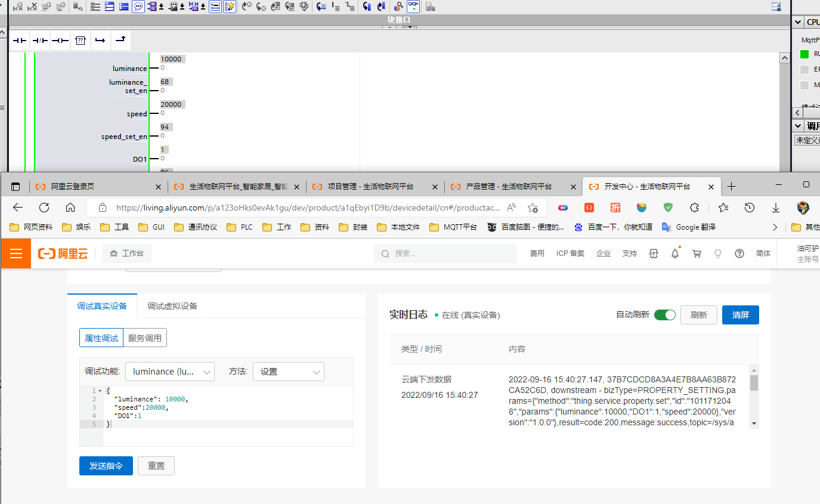The width and height of the screenshot is (820, 504).
Task: Open the Aliyun notifications bell
Action: point(674,253)
